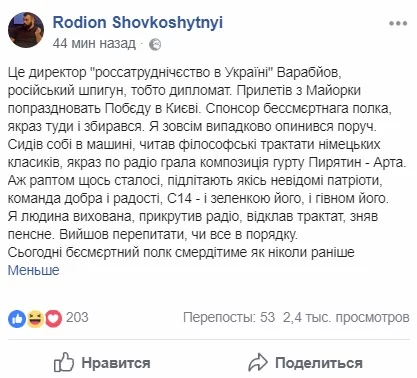This screenshot has width=417, height=378.
Task: Open the reactions list via the 203 count
Action: point(77,317)
